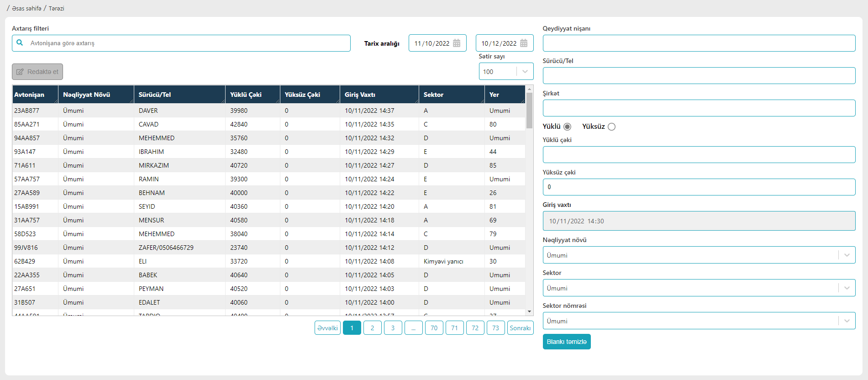Open the Əsas səhifə breadcrumb link
This screenshot has height=380, width=868.
pyautogui.click(x=27, y=8)
